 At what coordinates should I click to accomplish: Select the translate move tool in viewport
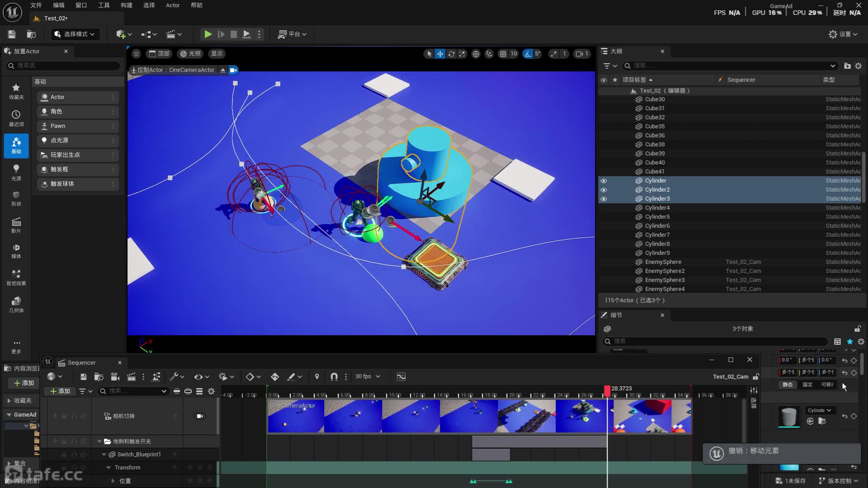coord(440,54)
